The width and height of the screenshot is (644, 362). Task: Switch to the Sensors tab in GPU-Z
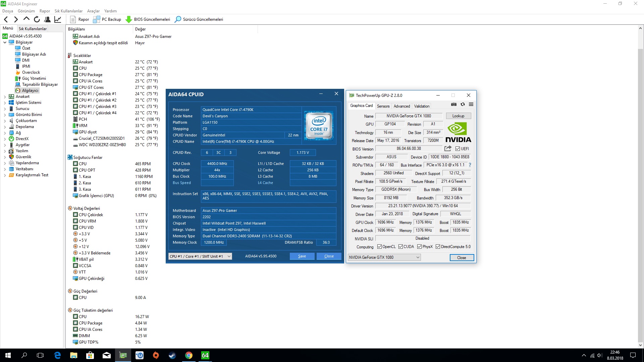point(383,106)
